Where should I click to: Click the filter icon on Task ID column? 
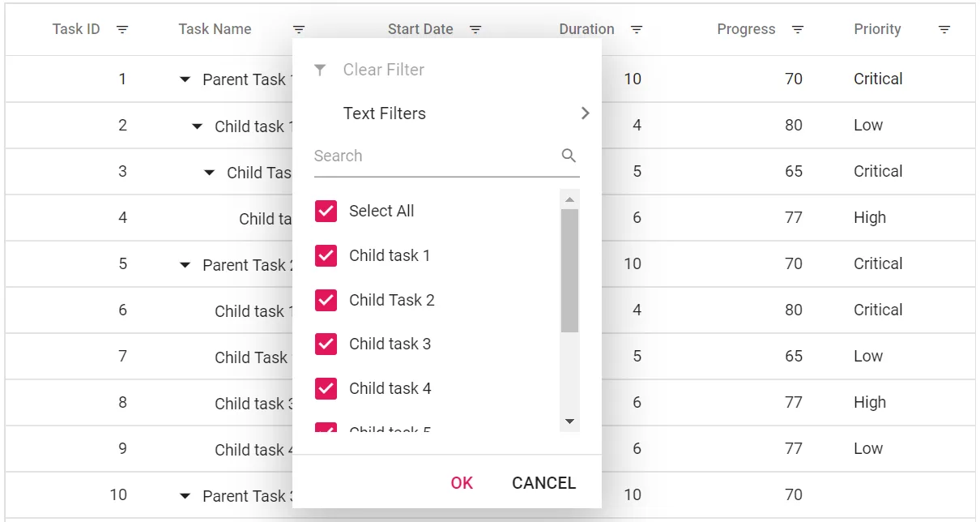[x=122, y=29]
